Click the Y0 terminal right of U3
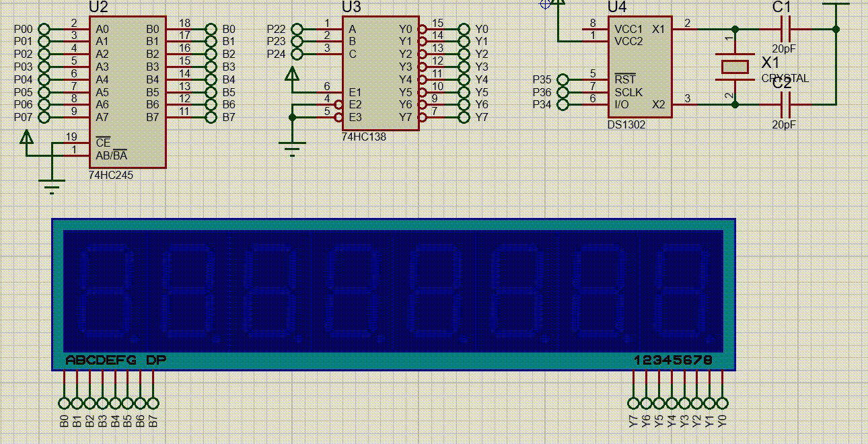The image size is (868, 444). click(x=464, y=29)
